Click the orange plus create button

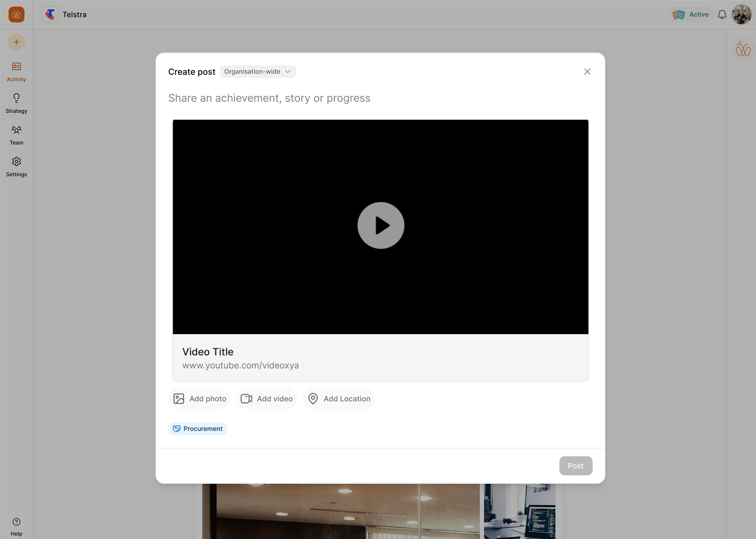[16, 42]
